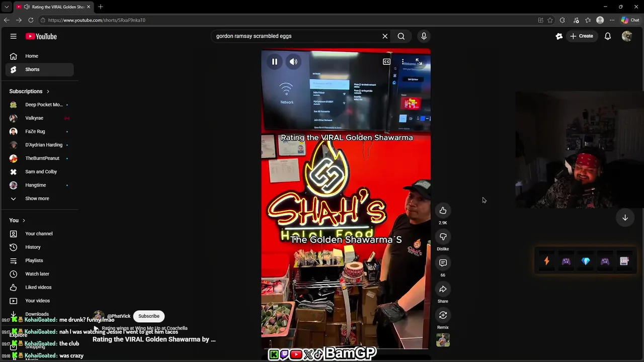Mute the Short's volume

click(293, 62)
